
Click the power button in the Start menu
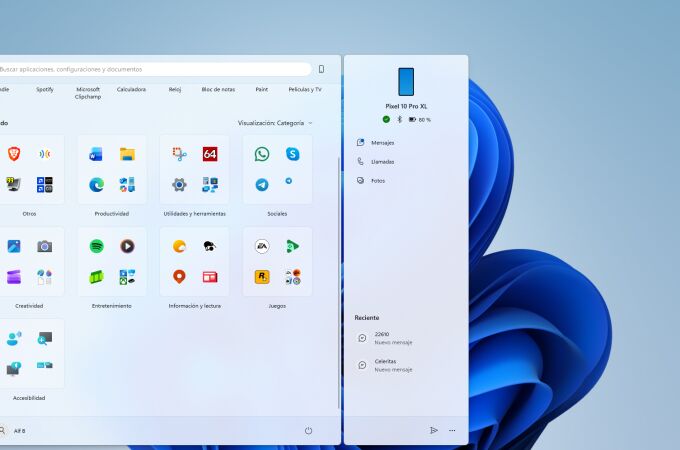pos(308,430)
